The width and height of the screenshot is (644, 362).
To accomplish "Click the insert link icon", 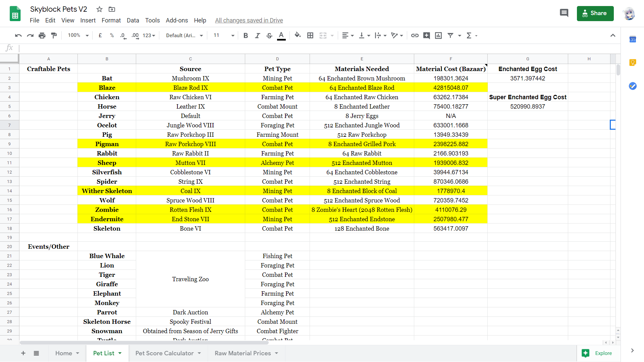I will (x=415, y=36).
